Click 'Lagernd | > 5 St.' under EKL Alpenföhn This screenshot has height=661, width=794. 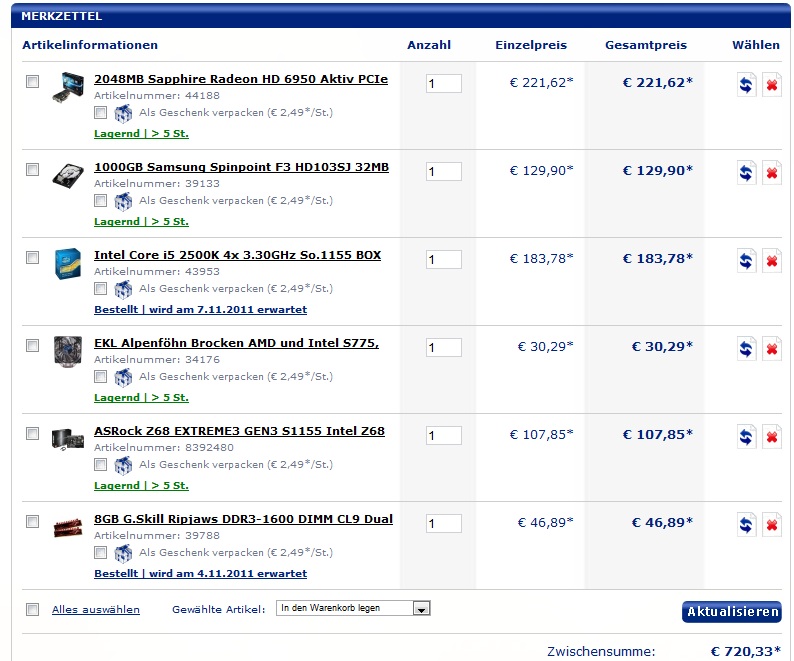coord(141,398)
